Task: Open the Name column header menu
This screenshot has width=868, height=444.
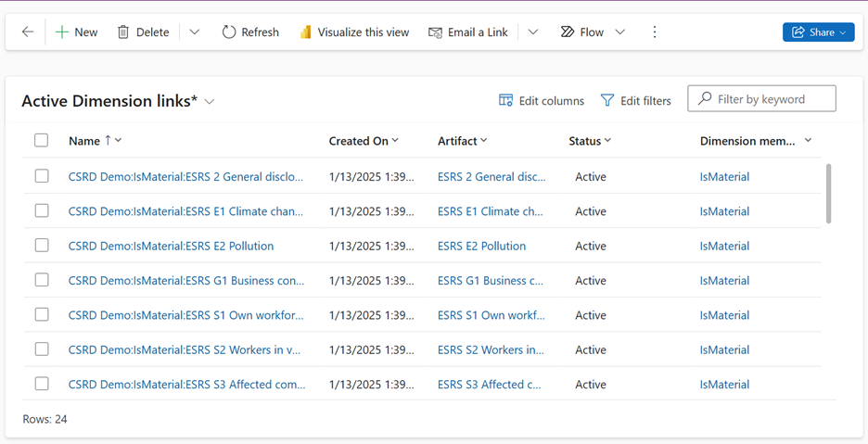Action: point(118,141)
